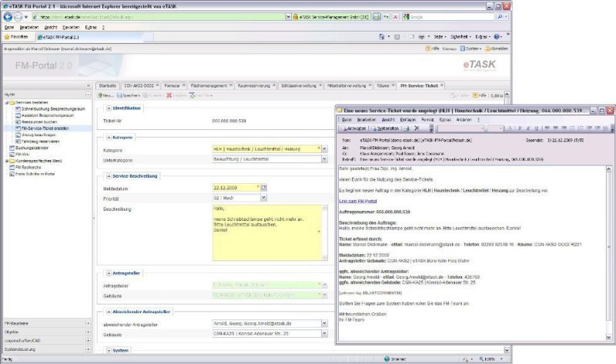Screen dimensions: 616x364
Task: Click Speichern disk icon in portal toolbar
Action: click(x=119, y=95)
